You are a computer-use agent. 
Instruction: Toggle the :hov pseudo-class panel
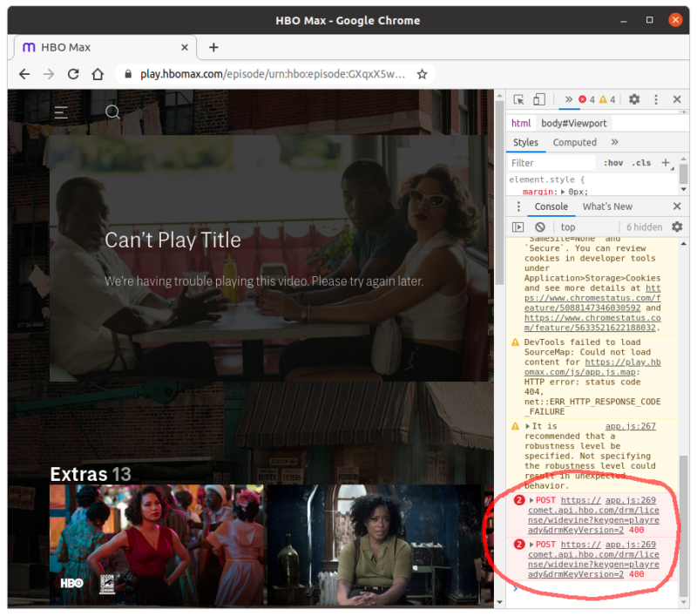(x=613, y=163)
